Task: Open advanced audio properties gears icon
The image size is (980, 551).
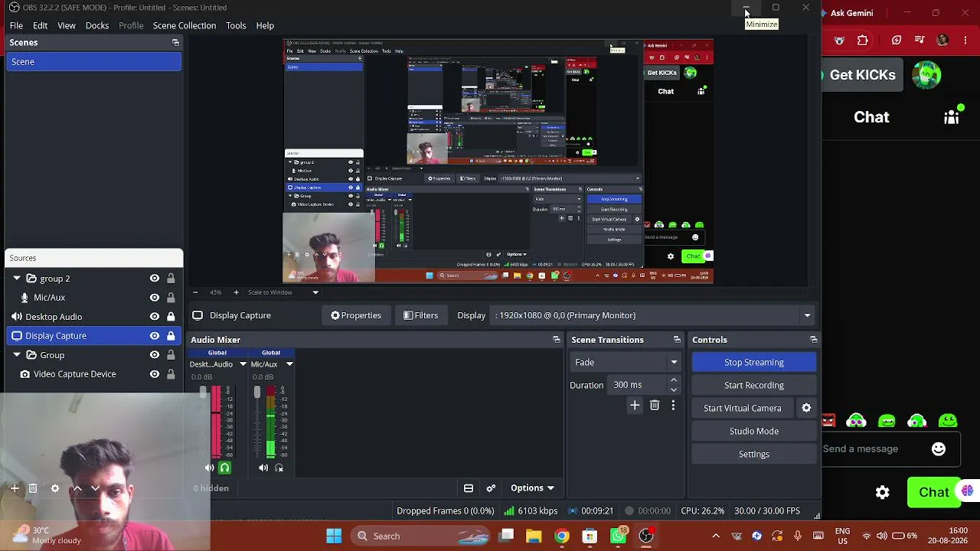Action: pyautogui.click(x=491, y=488)
